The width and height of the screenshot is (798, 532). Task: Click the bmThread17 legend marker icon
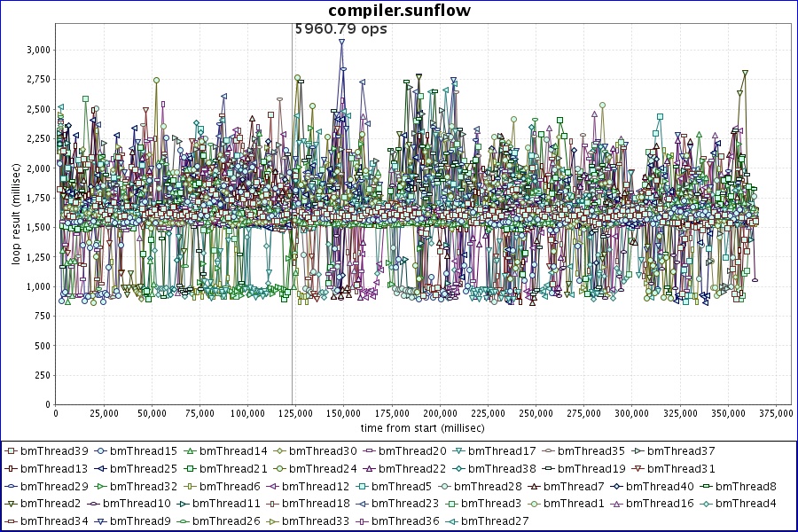460,451
